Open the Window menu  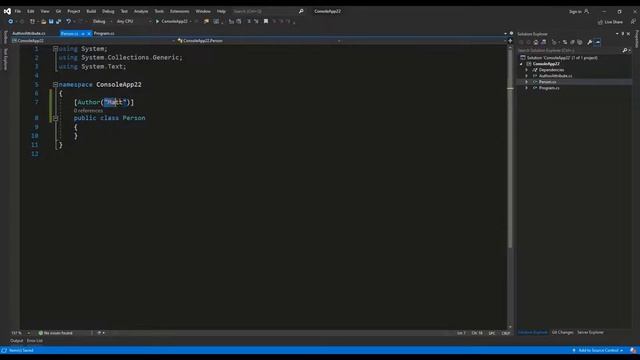click(203, 11)
